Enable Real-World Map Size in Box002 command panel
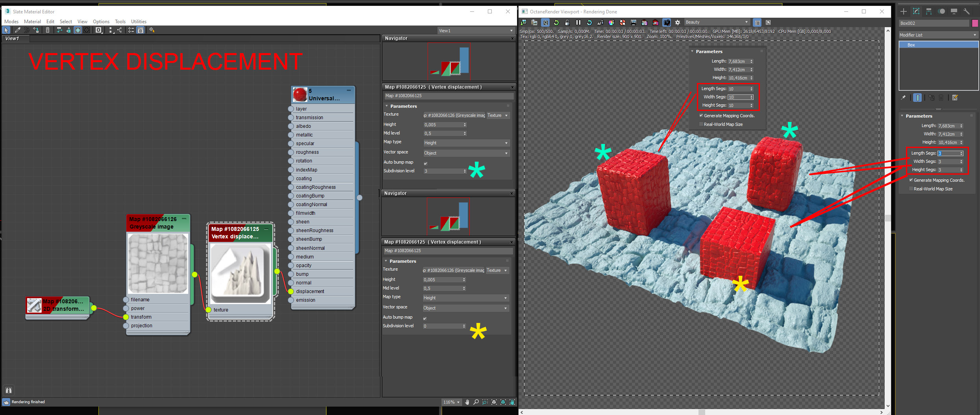 click(x=911, y=189)
